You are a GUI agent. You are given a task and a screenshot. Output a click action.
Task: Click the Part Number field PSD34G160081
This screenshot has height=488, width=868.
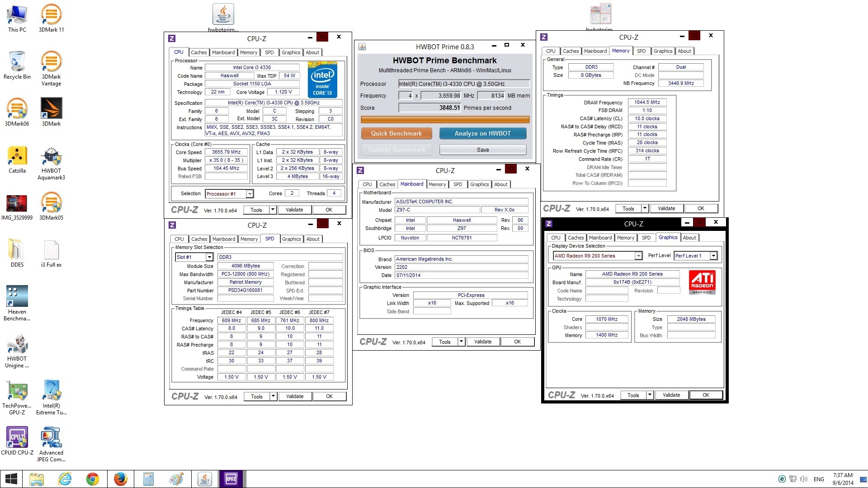click(245, 290)
